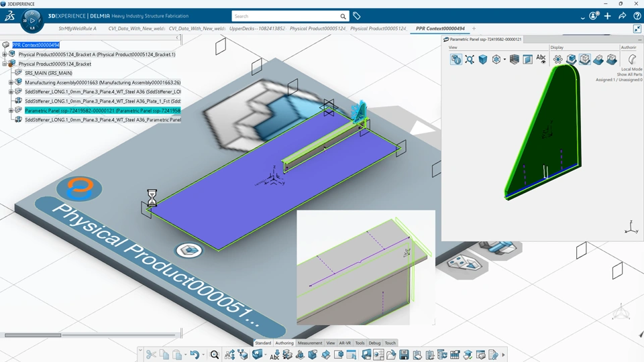The height and width of the screenshot is (362, 644).
Task: Switch to the Authoring toolbar tab
Action: pyautogui.click(x=284, y=343)
